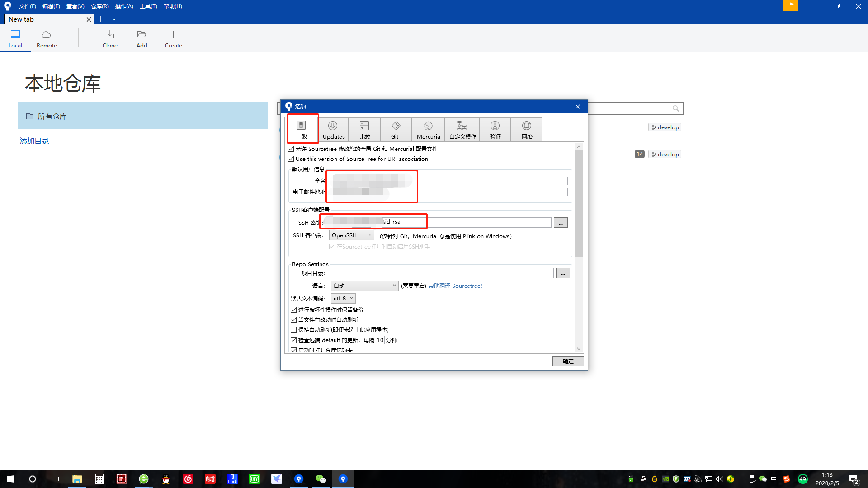Screen dimensions: 868x488
Task: Click the search magnifier icon
Action: click(x=675, y=108)
